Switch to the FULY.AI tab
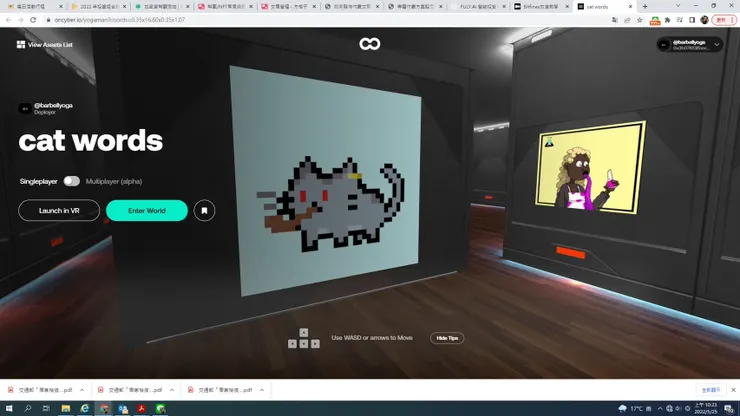The image size is (740, 416). point(479,7)
